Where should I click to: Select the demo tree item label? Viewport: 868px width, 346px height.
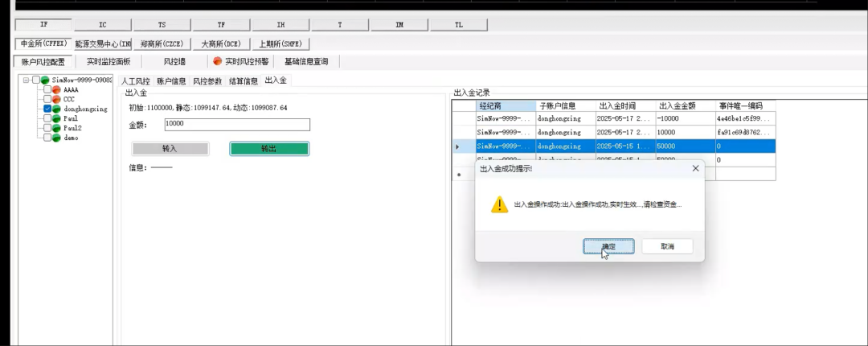click(70, 137)
